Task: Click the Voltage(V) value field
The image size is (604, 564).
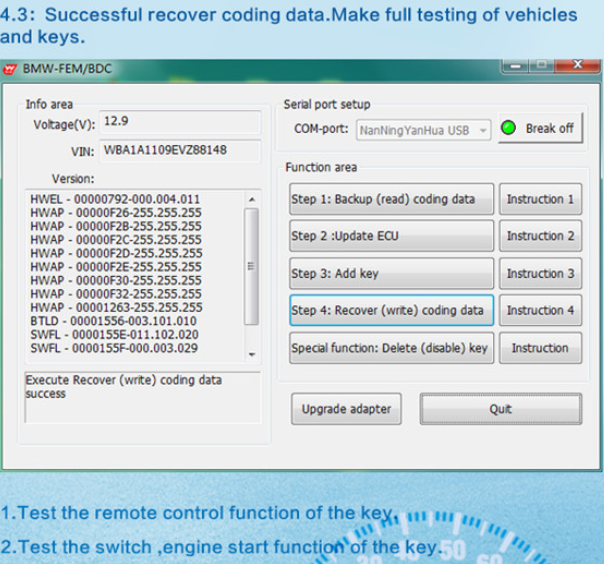Action: [x=180, y=122]
